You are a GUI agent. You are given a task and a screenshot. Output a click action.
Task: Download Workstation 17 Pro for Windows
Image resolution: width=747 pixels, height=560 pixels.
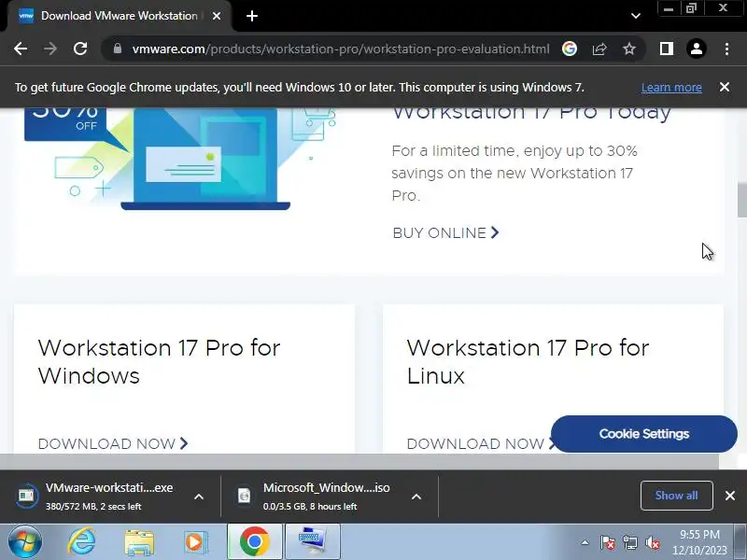tap(113, 444)
